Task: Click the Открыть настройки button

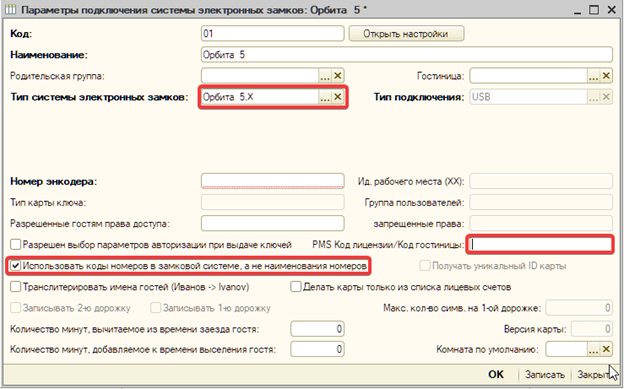Action: (x=406, y=33)
